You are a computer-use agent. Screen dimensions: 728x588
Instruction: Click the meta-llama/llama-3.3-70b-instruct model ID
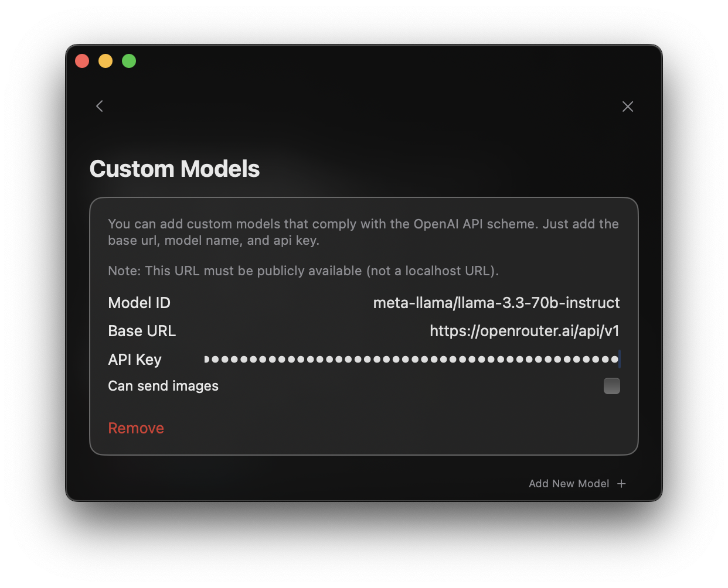pyautogui.click(x=496, y=303)
